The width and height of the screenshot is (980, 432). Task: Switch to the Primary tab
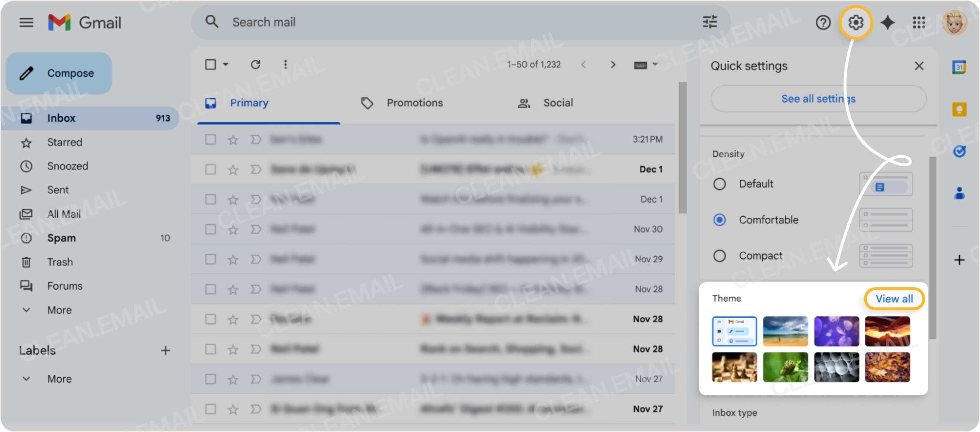click(x=268, y=103)
